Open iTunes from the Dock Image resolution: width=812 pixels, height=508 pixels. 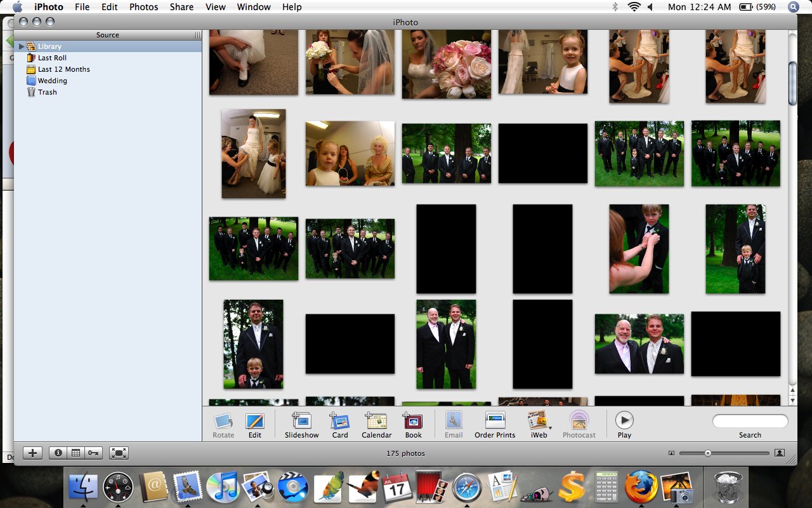pyautogui.click(x=222, y=487)
